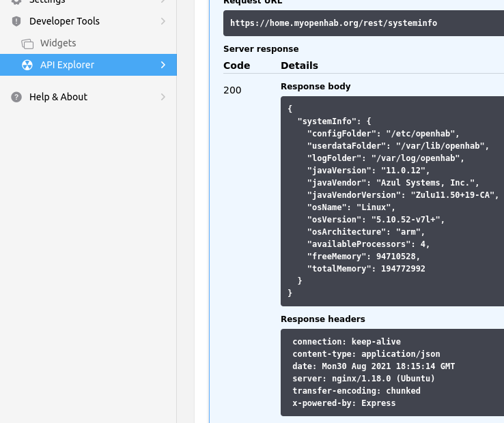Screen dimensions: 504x423
Task: Click the Help & About question mark icon
Action: tap(16, 97)
